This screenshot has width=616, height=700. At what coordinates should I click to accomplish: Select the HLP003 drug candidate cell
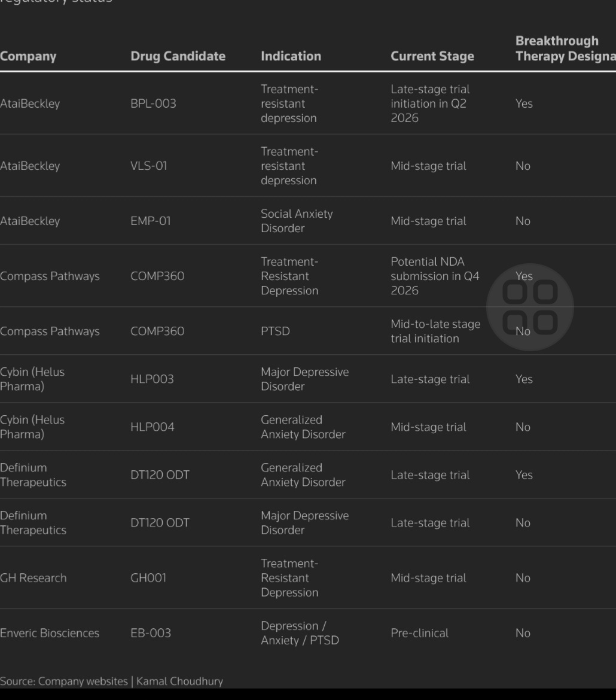(152, 379)
